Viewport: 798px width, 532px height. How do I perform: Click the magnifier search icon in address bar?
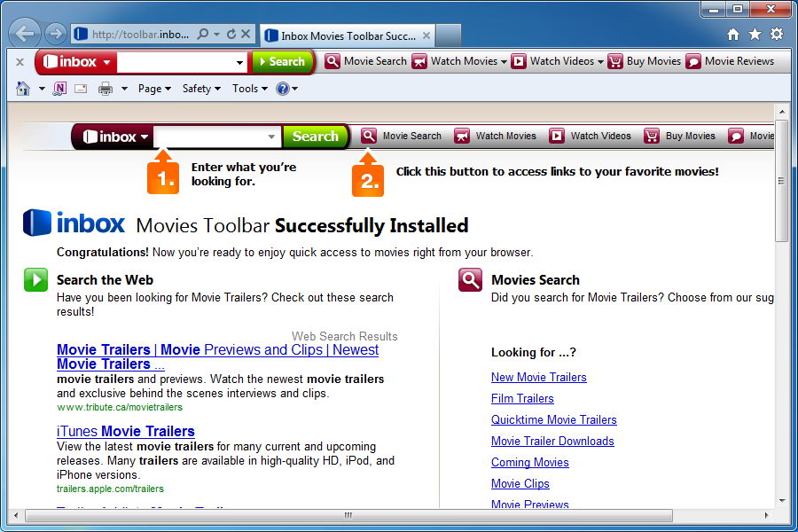click(x=202, y=34)
